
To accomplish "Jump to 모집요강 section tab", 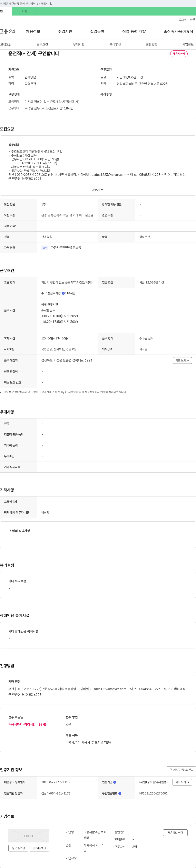I will (6, 44).
